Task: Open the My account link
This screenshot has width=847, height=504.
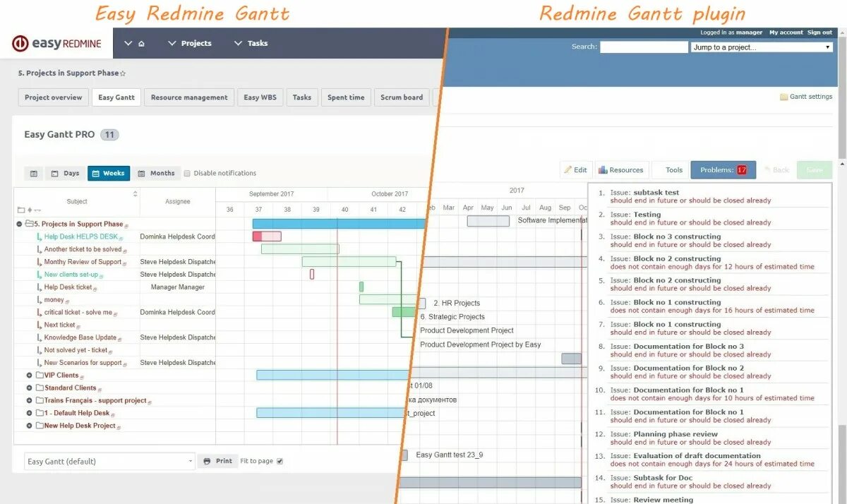Action: pos(786,32)
